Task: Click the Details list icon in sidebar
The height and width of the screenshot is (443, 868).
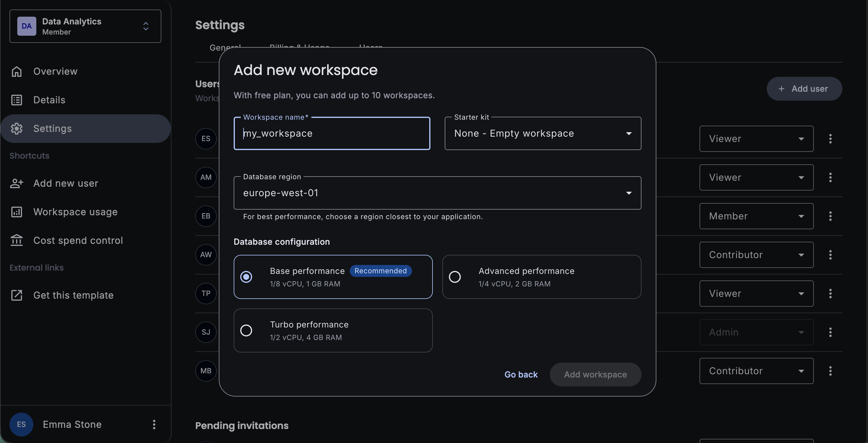Action: pos(16,100)
